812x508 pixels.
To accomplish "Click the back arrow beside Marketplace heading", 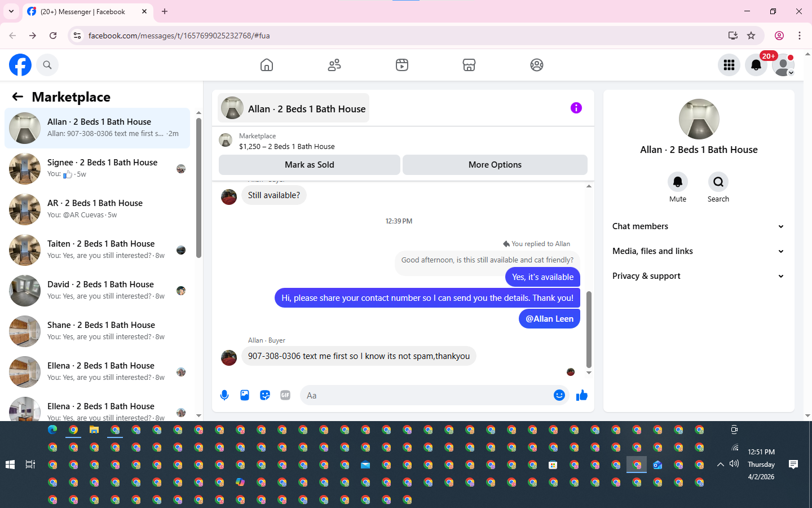I will tap(17, 97).
